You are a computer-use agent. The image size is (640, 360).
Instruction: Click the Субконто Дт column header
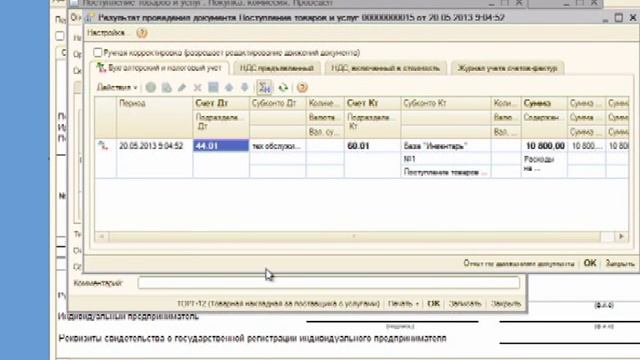278,103
